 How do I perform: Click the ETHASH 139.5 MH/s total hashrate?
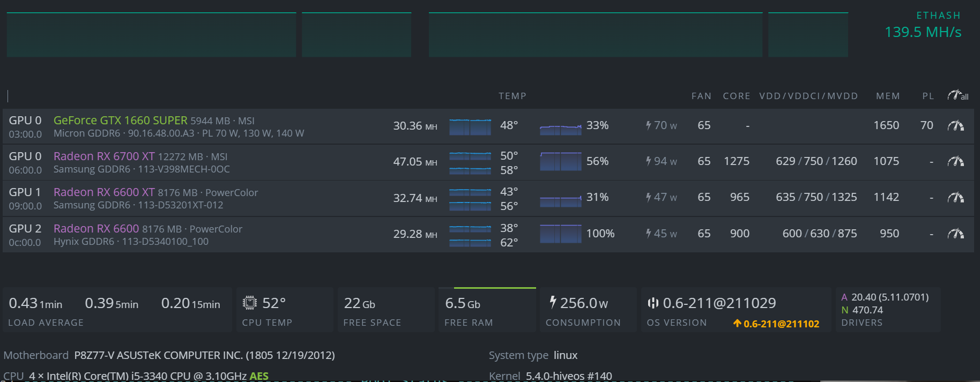tap(923, 32)
